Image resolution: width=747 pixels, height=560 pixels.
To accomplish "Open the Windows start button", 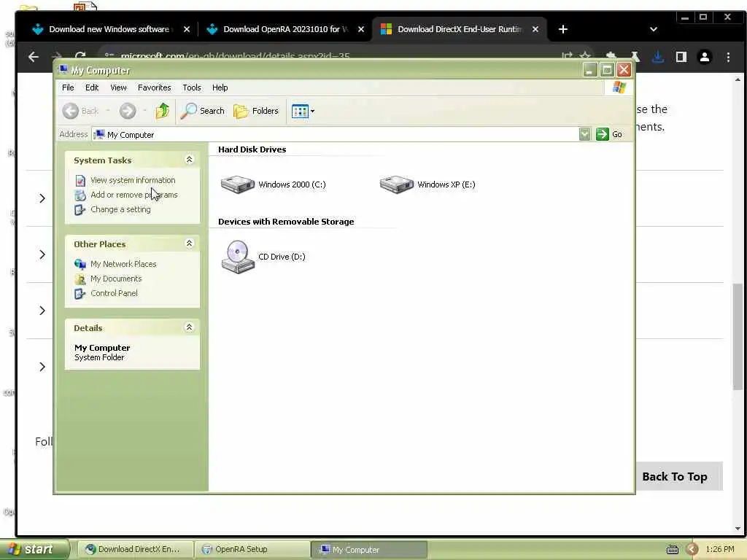I will [34, 549].
